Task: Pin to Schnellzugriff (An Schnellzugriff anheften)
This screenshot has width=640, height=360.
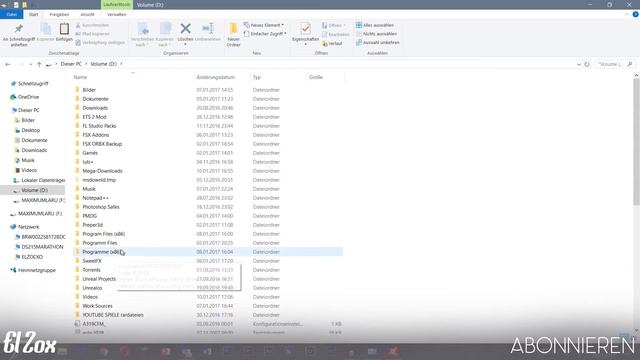Action: (19, 35)
